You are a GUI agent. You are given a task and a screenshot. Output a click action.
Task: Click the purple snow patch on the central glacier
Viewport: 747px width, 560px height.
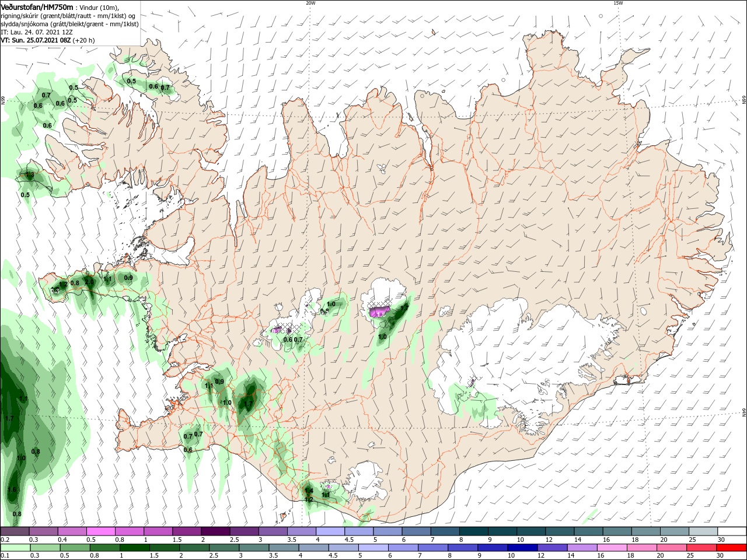[381, 312]
